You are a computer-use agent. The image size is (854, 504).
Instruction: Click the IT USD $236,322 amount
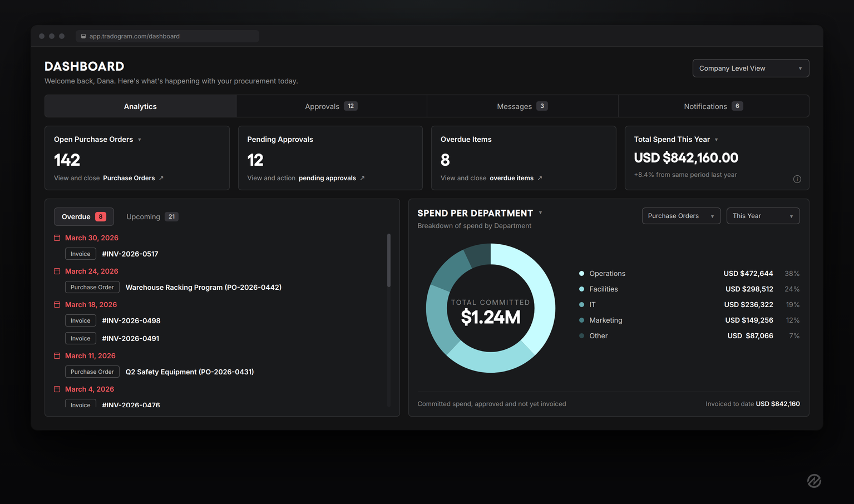(749, 304)
